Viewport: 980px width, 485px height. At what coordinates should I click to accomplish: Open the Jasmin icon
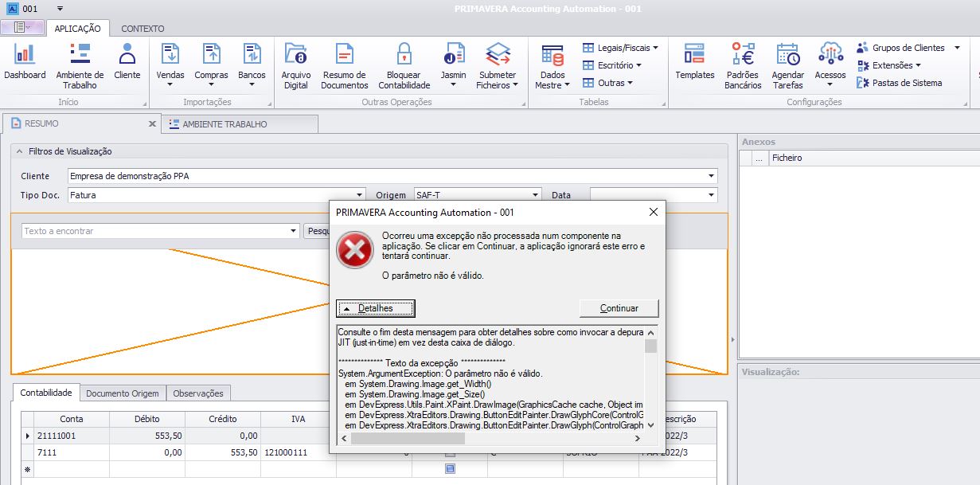(453, 66)
